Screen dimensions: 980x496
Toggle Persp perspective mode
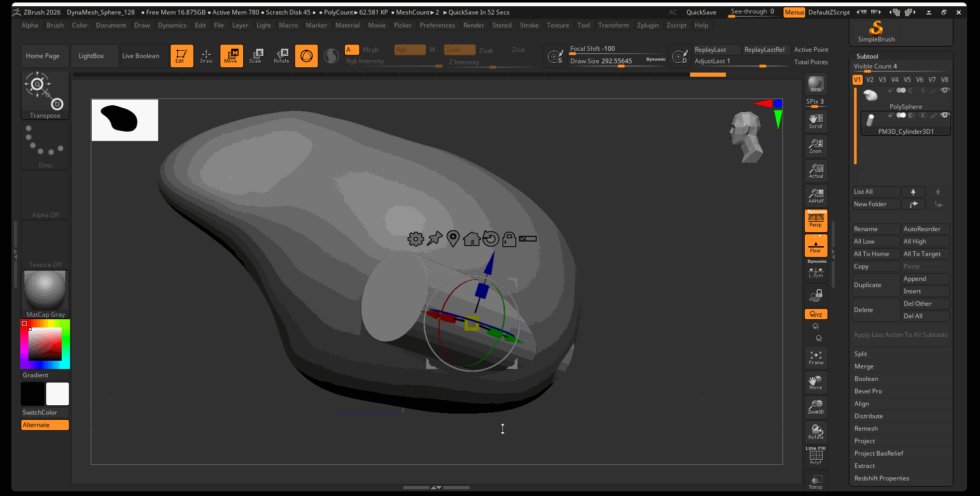coord(816,221)
